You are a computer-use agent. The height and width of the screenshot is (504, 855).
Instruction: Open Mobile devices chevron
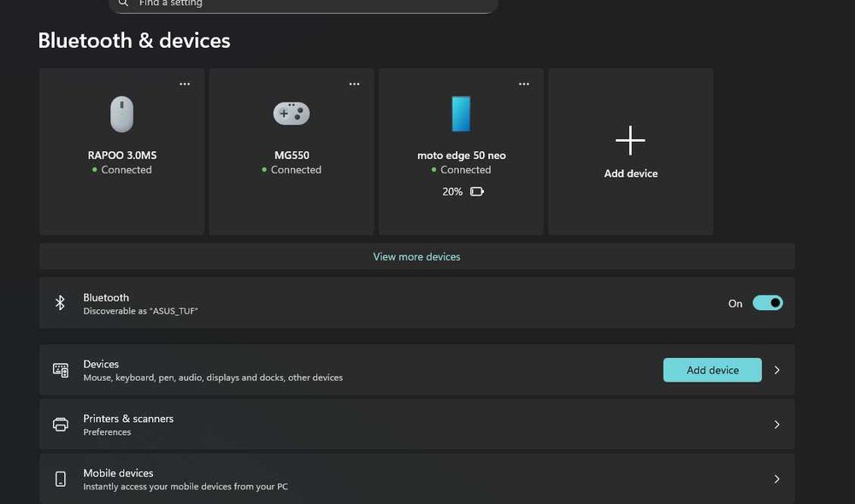click(777, 479)
